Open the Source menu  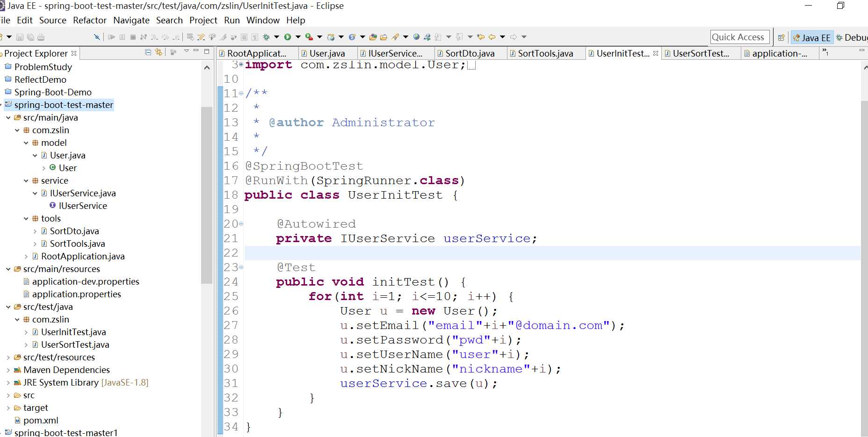[53, 20]
